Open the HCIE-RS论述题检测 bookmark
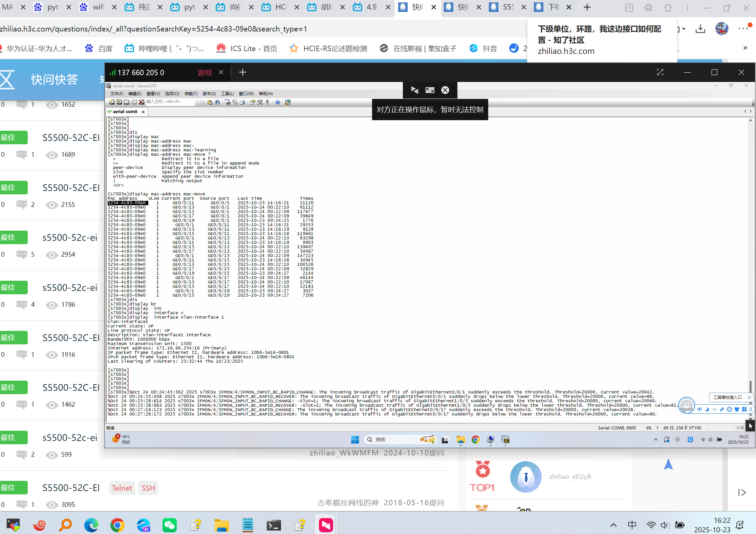Image resolution: width=756 pixels, height=534 pixels. (334, 48)
